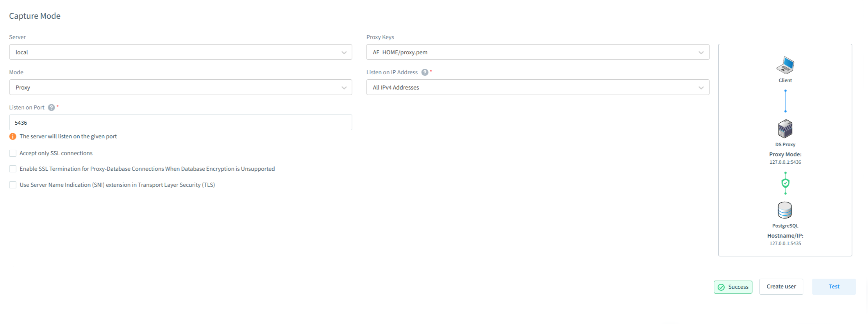Click the 'Proxy Keys' field label
This screenshot has width=868, height=324.
pyautogui.click(x=380, y=37)
